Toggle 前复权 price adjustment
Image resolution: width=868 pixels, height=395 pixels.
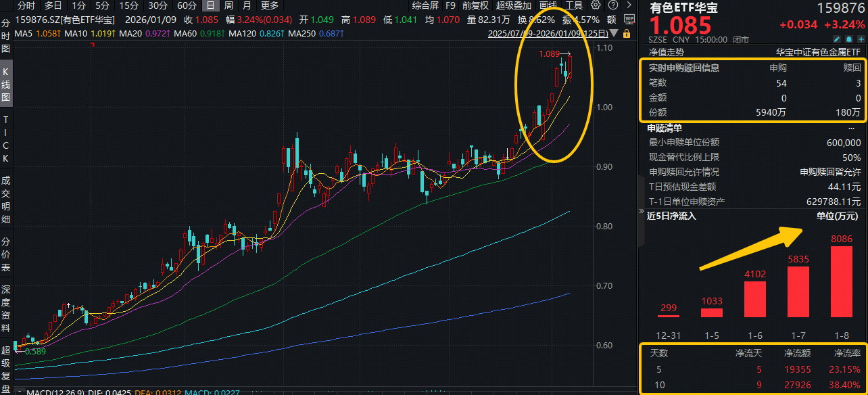pyautogui.click(x=475, y=5)
